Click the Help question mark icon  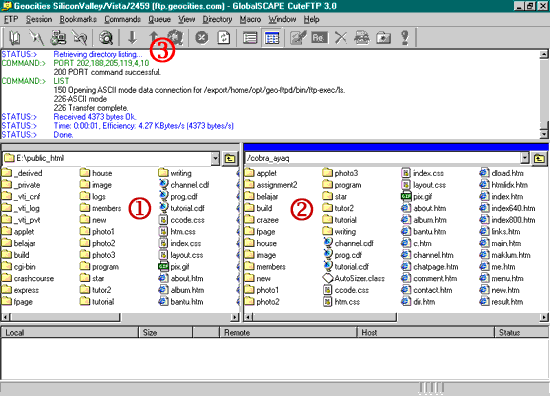click(405, 38)
